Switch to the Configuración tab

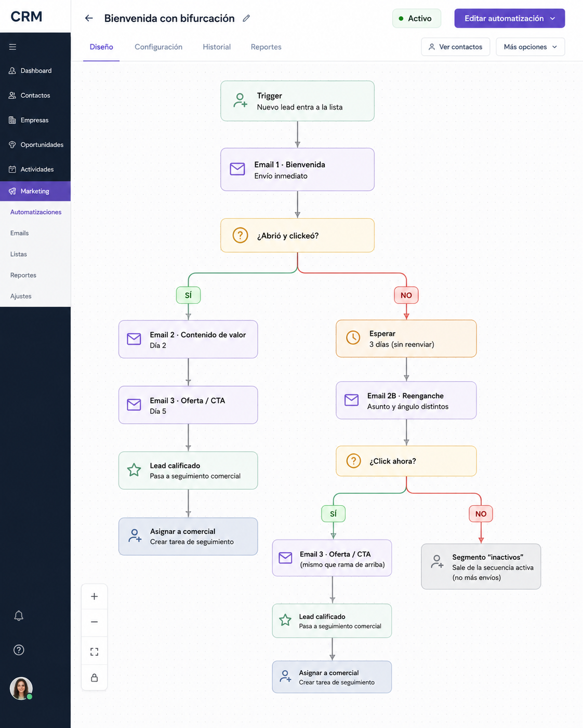(x=158, y=47)
